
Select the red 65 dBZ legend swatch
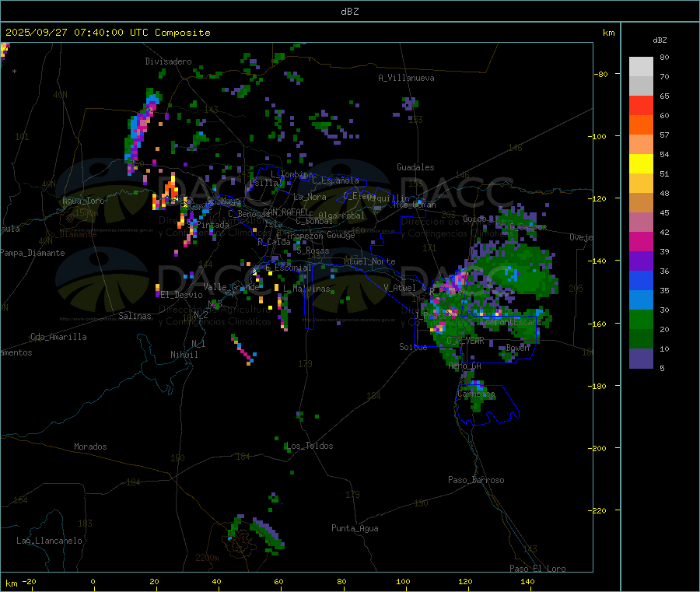point(641,105)
